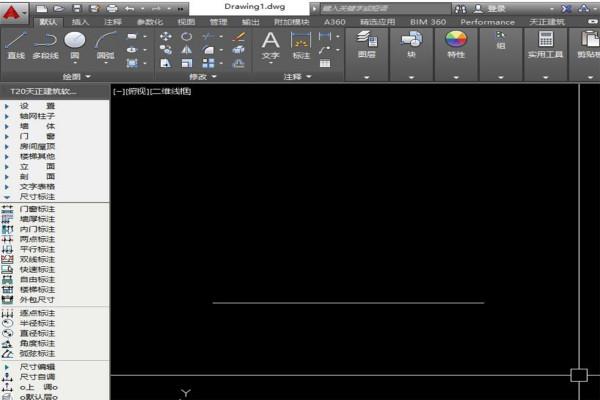Switch to the 插入 ribbon tab
Image resolution: width=600 pixels, height=400 pixels.
(80, 21)
